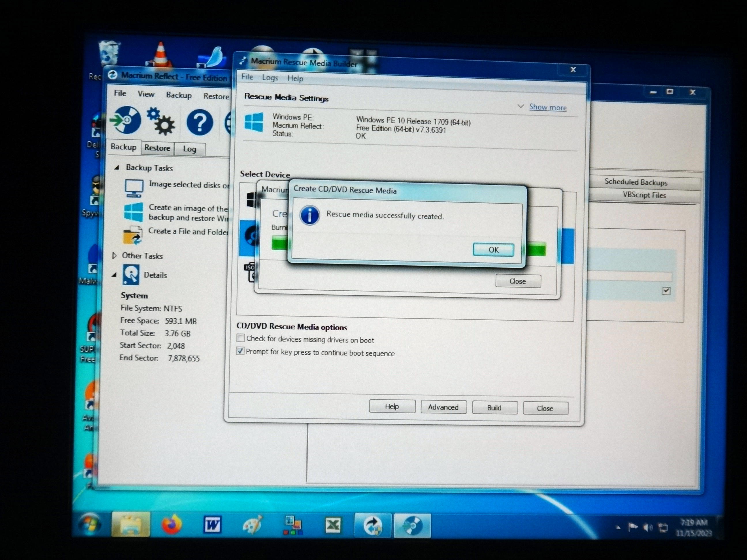Click Image selected disks task
Image resolution: width=747 pixels, height=560 pixels.
pos(189,185)
